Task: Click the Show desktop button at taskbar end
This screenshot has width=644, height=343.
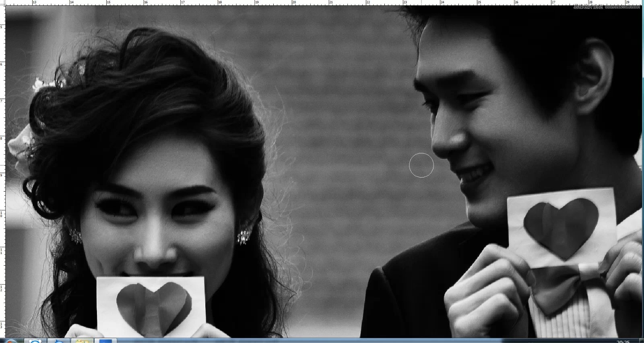Action: click(x=642, y=341)
